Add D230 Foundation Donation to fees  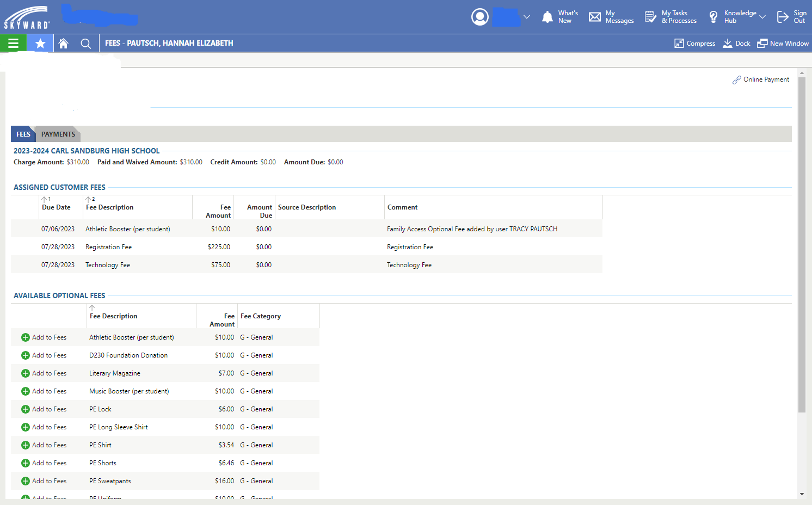click(44, 355)
